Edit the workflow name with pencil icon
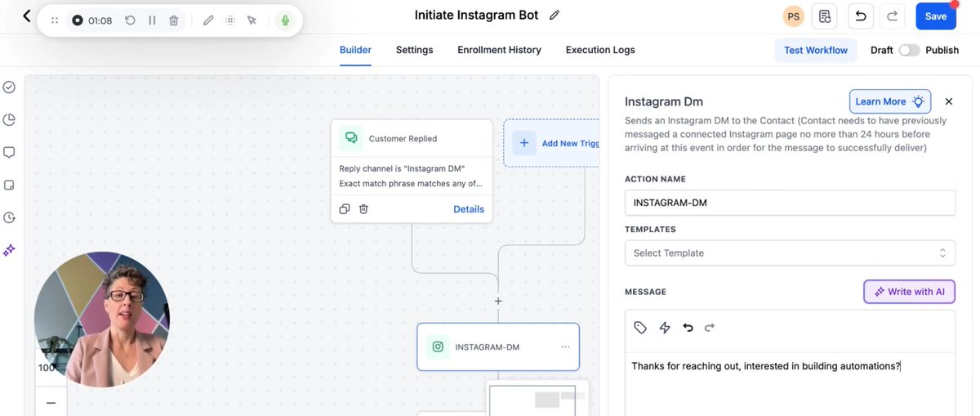The image size is (980, 416). tap(555, 16)
